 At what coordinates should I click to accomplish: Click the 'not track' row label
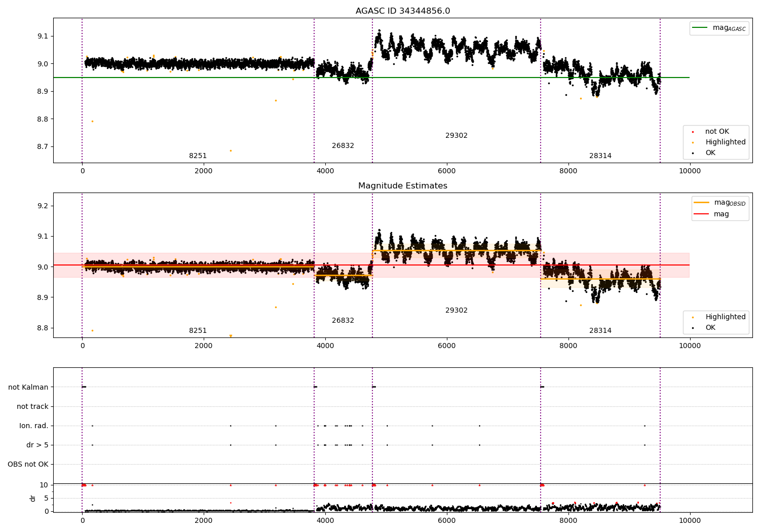(32, 406)
